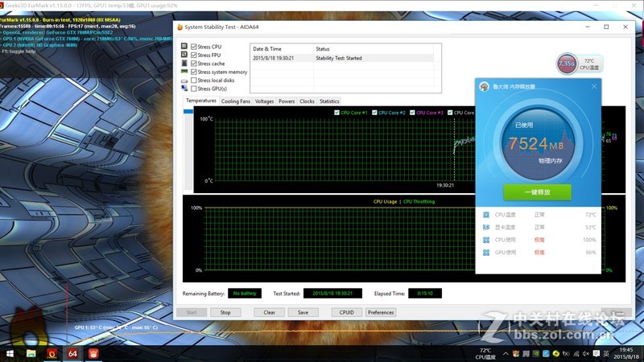Click the green one-key release memory button
The height and width of the screenshot is (362, 644).
click(537, 191)
